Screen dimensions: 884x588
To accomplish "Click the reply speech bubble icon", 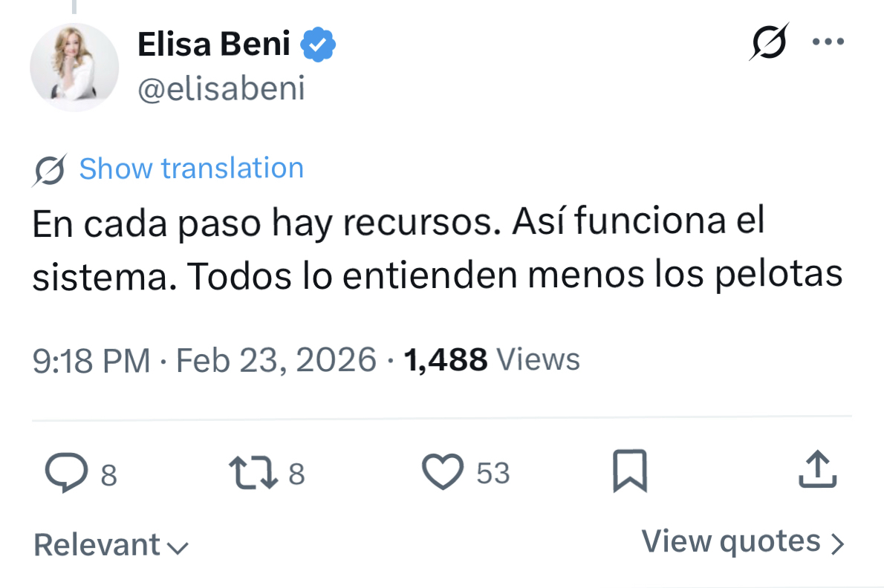I will coord(65,472).
